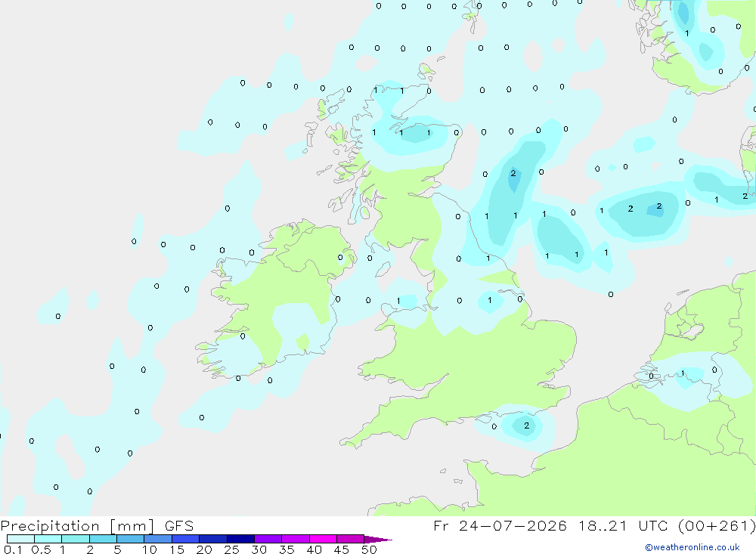Click the 'Precipitation [mm] GFS' title text
Viewport: 756px width, 554px height.
point(97,526)
